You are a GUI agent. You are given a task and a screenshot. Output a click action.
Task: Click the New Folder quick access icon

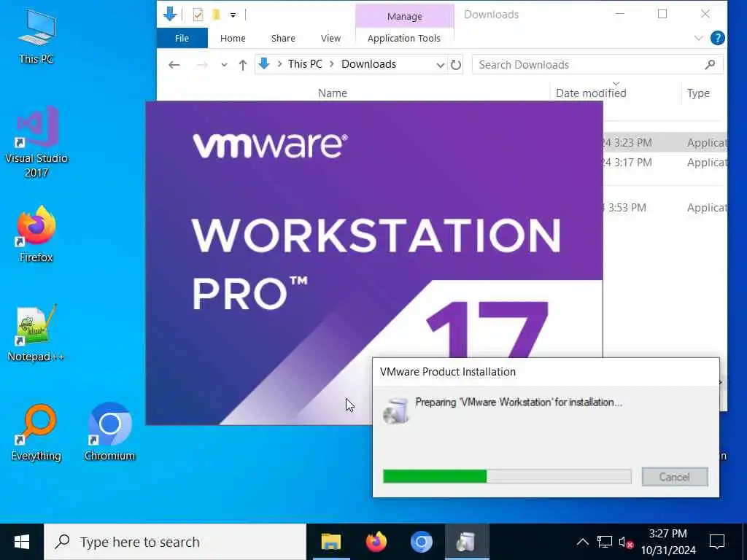pos(216,15)
